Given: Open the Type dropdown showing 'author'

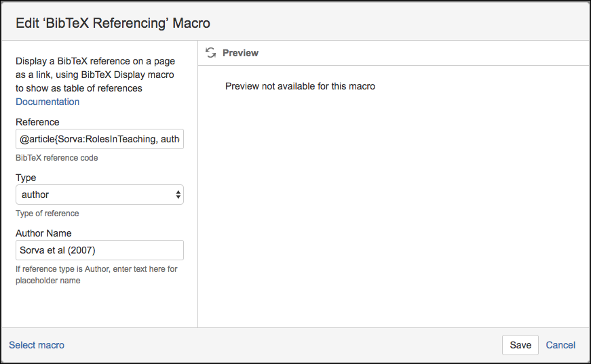Looking at the screenshot, I should point(100,195).
